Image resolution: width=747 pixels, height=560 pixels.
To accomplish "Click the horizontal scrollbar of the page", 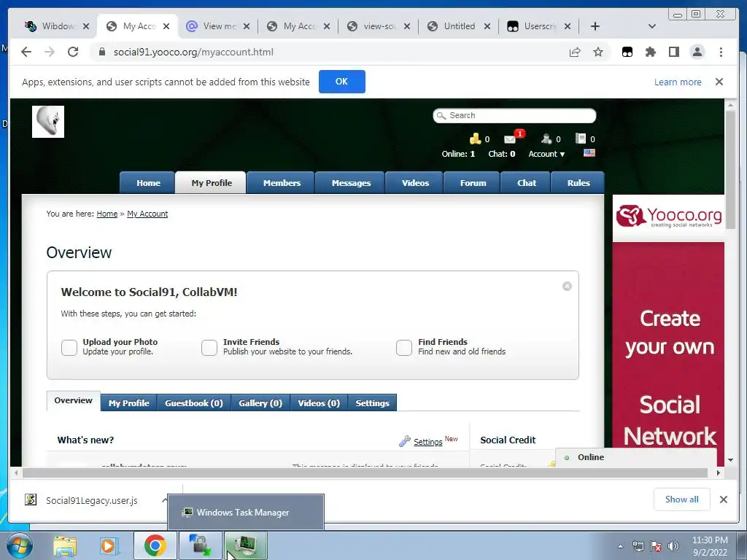I will (x=365, y=472).
